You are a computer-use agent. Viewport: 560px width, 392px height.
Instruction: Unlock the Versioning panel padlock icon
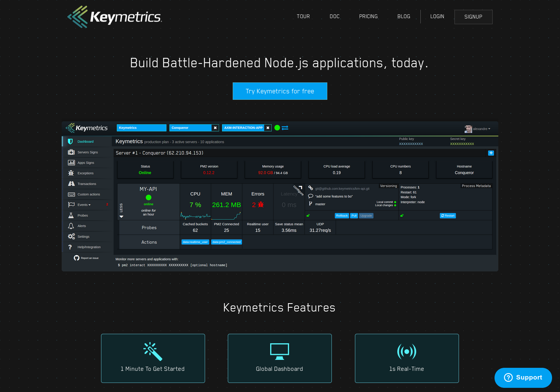click(308, 215)
